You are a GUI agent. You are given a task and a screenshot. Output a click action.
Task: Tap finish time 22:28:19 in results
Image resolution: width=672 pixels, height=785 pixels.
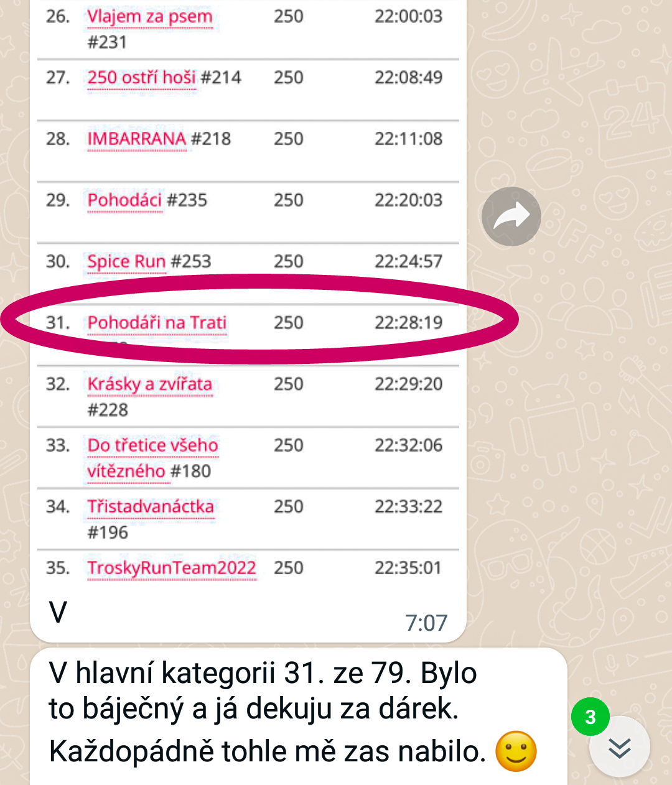(x=408, y=323)
